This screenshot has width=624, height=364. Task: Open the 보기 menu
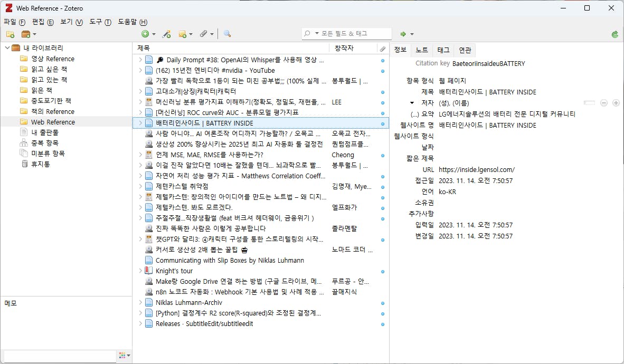tap(71, 22)
